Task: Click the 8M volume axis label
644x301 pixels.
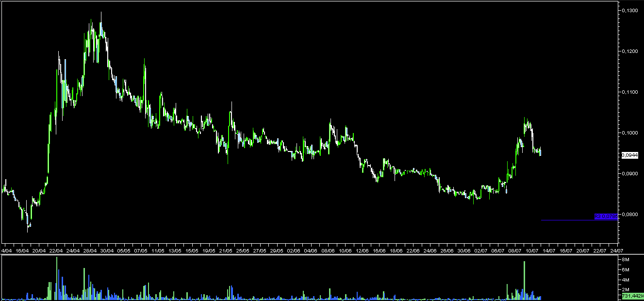Action: [x=626, y=260]
